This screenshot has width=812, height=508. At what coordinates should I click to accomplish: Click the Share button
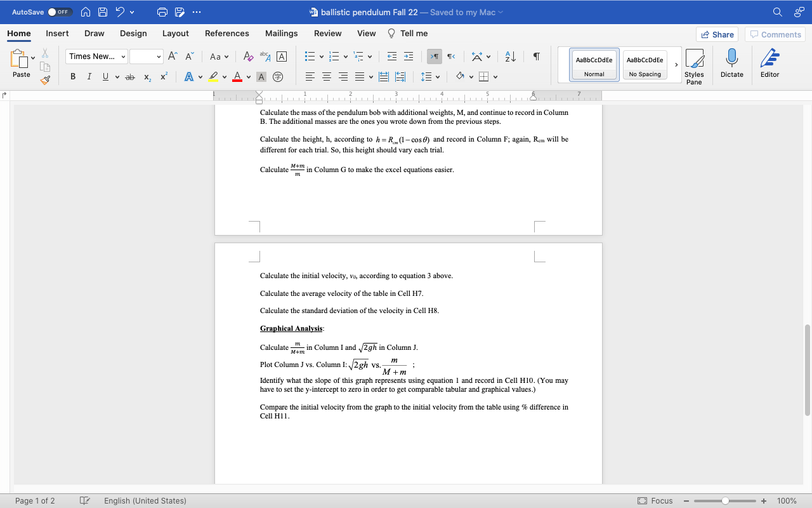[717, 34]
